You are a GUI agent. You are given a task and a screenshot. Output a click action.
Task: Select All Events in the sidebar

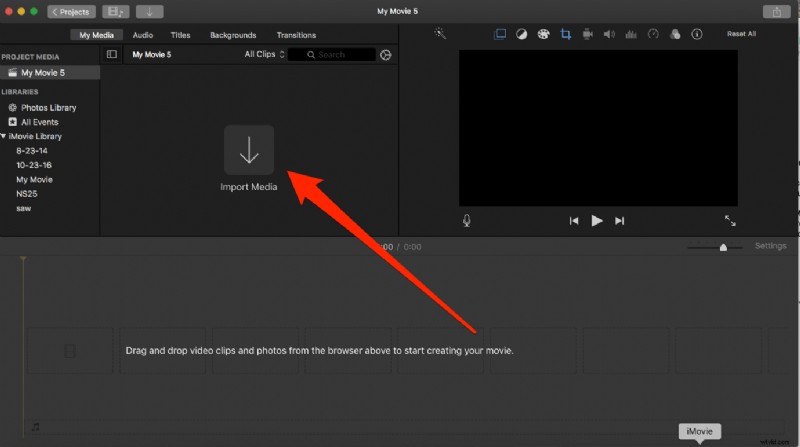(39, 122)
